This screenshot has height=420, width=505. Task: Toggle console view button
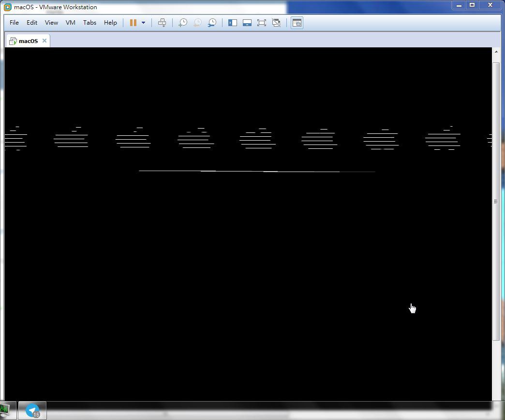tap(297, 23)
